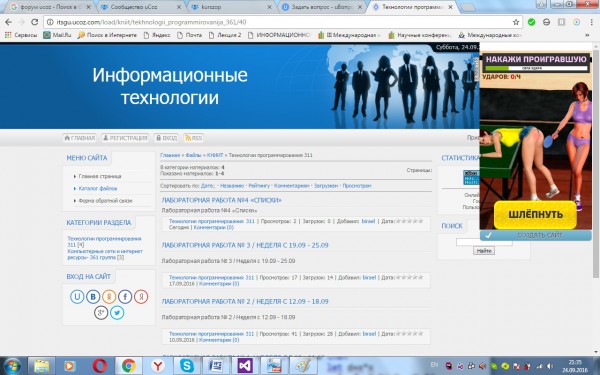Sort materials by Загрузкам
600x375 pixels.
pyautogui.click(x=326, y=186)
